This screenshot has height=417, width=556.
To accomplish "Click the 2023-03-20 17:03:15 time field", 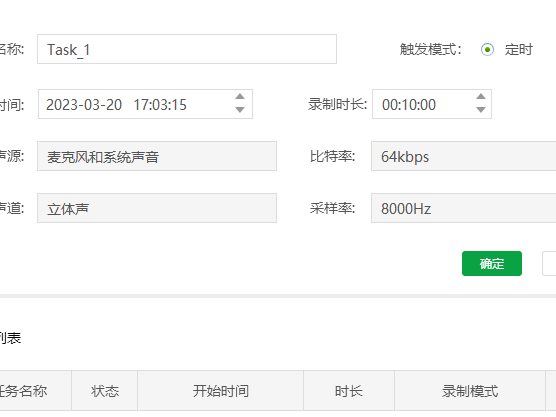I will 145,104.
